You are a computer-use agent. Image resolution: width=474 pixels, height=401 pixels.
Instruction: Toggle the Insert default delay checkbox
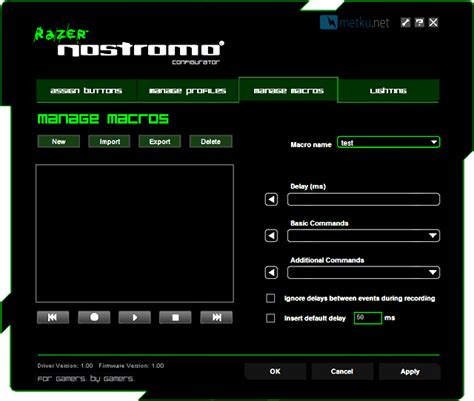(271, 318)
